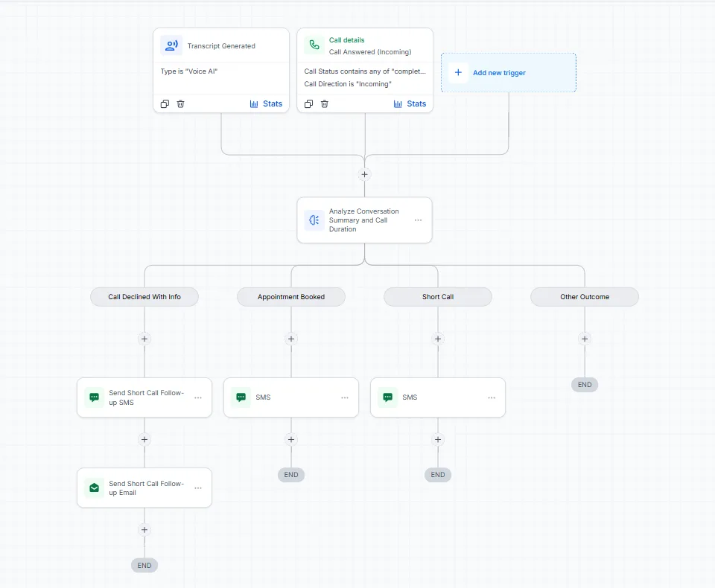Click 'Type is "Voice AI"' filter text
The image size is (715, 588).
point(189,71)
